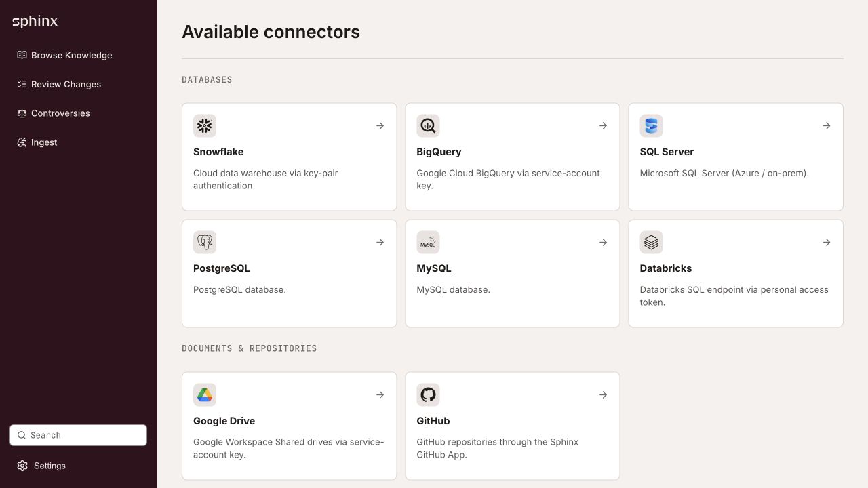Click the MySQL logo icon
Image resolution: width=868 pixels, height=488 pixels.
(x=428, y=242)
